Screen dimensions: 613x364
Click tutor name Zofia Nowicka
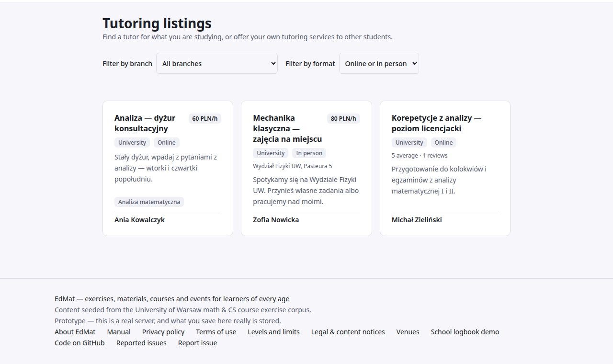(276, 220)
